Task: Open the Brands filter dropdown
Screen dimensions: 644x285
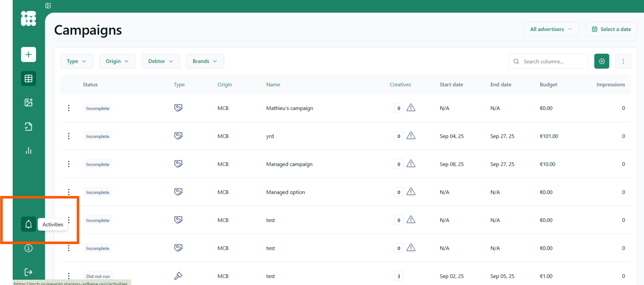Action: [x=205, y=61]
